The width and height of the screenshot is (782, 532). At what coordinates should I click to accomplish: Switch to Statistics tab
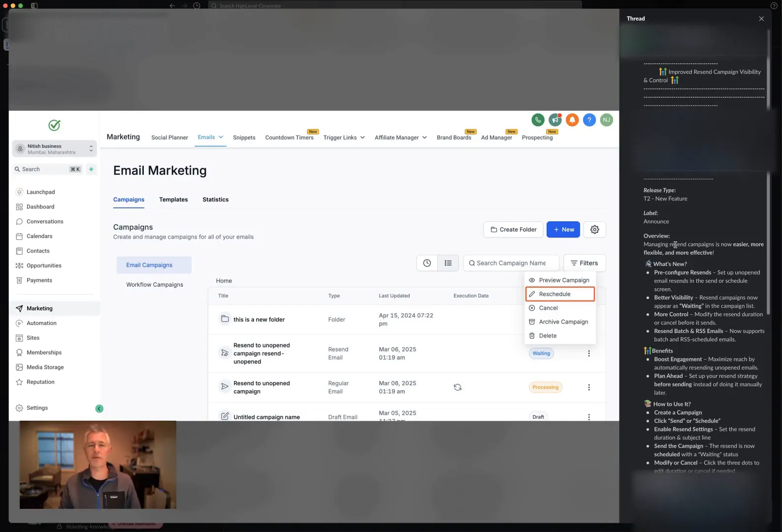[x=215, y=199]
